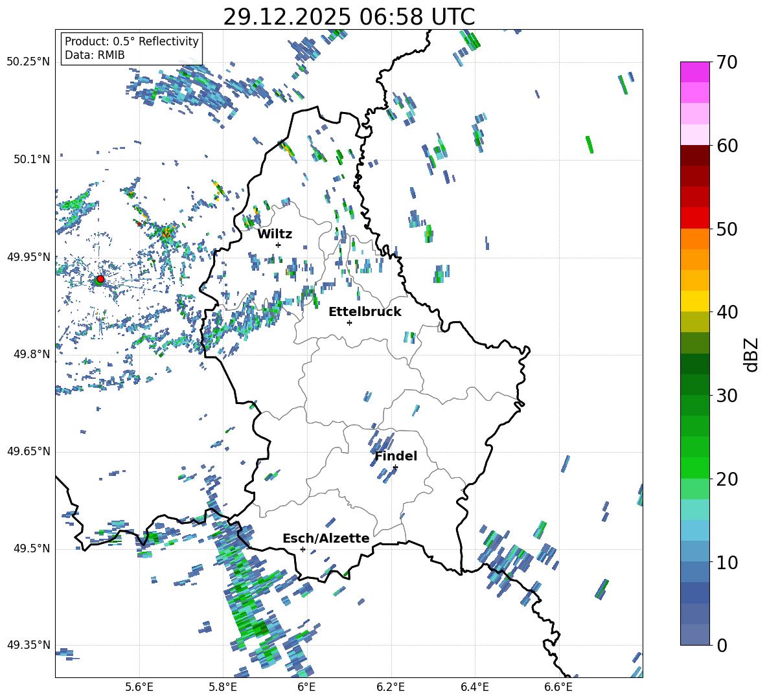The height and width of the screenshot is (700, 767).
Task: Click the colorbar value 20
Action: click(727, 479)
